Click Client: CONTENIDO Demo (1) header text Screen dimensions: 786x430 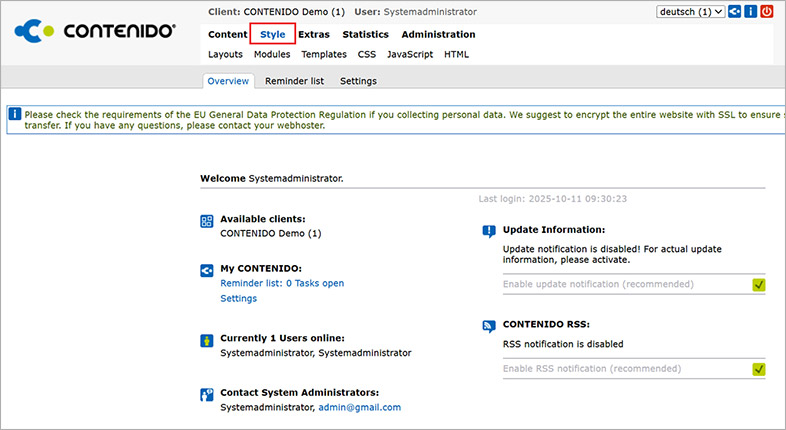point(276,12)
